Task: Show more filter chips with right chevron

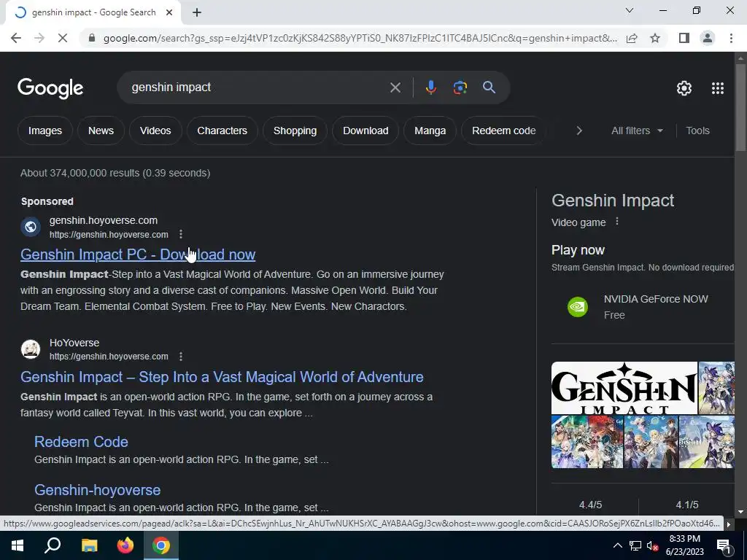Action: tap(578, 131)
